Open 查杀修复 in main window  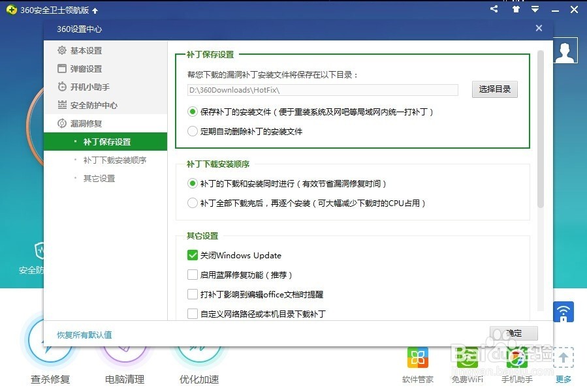coord(50,380)
